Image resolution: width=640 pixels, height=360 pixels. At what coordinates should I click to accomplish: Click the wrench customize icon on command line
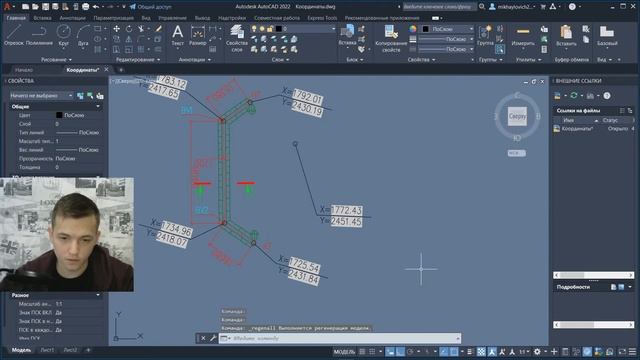[213, 338]
